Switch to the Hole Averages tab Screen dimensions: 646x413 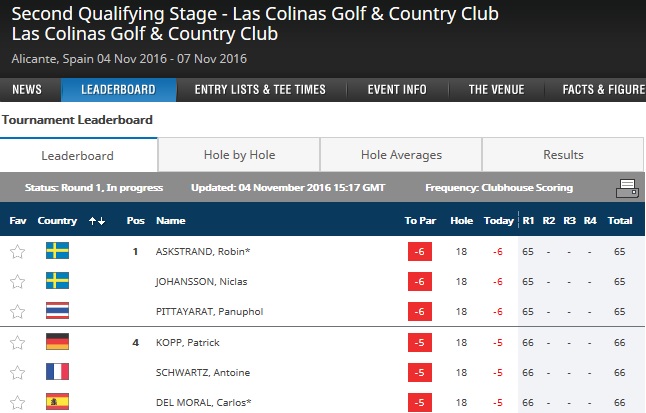point(401,155)
